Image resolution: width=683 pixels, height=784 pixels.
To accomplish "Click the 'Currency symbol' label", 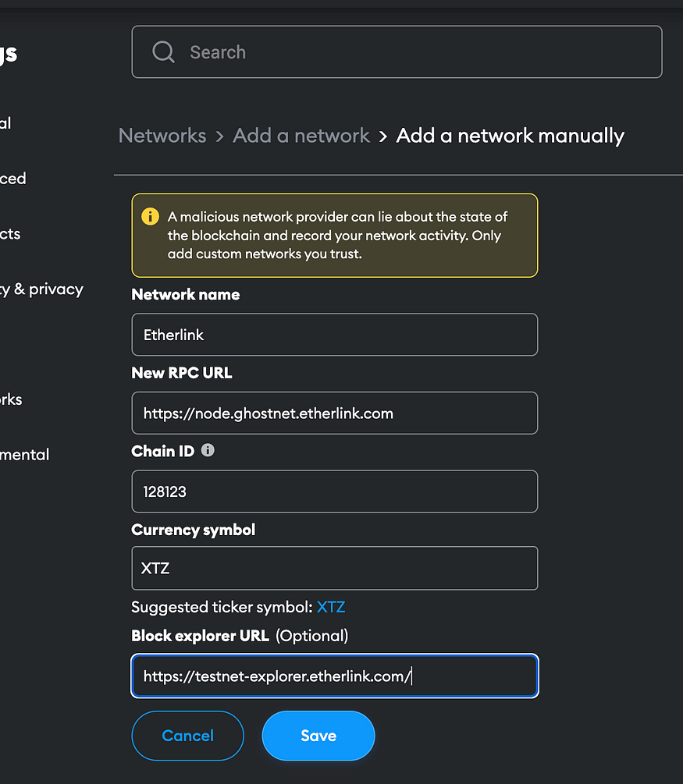I will pos(193,530).
